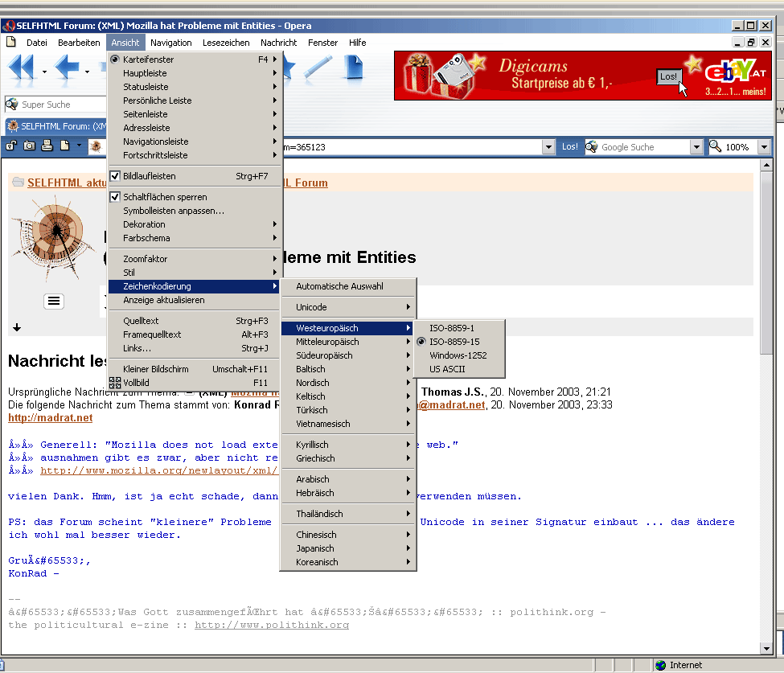Choose Windows-1252 from the encoding list
Image resolution: width=784 pixels, height=673 pixels.
(458, 355)
